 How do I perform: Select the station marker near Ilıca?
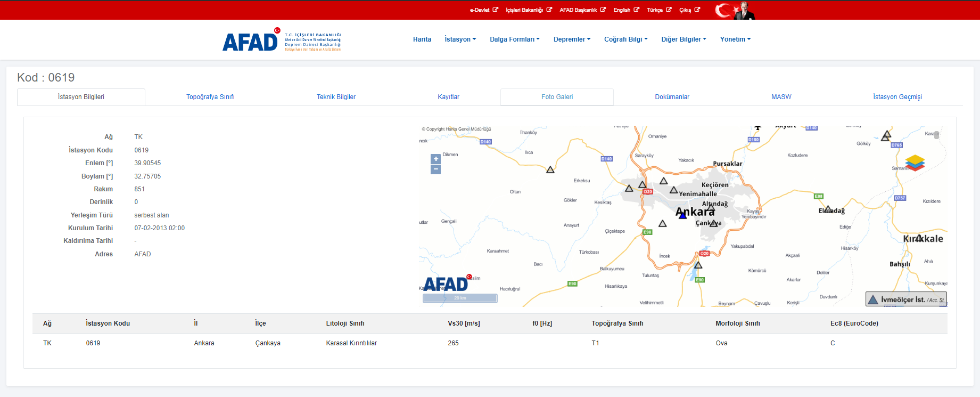tap(550, 169)
